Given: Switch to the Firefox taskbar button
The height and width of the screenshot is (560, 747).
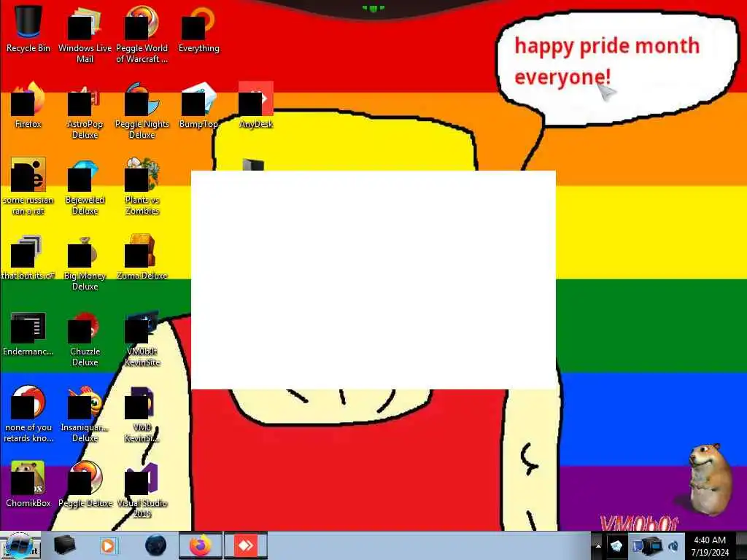Looking at the screenshot, I should click(201, 545).
